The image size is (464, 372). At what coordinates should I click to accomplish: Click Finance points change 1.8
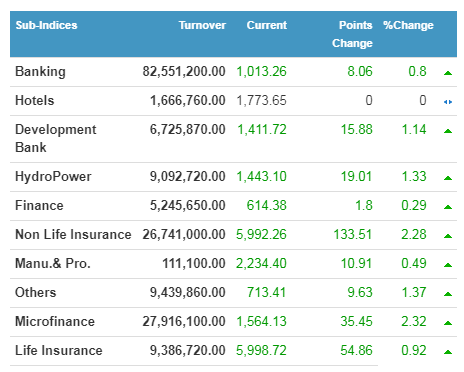click(x=364, y=205)
